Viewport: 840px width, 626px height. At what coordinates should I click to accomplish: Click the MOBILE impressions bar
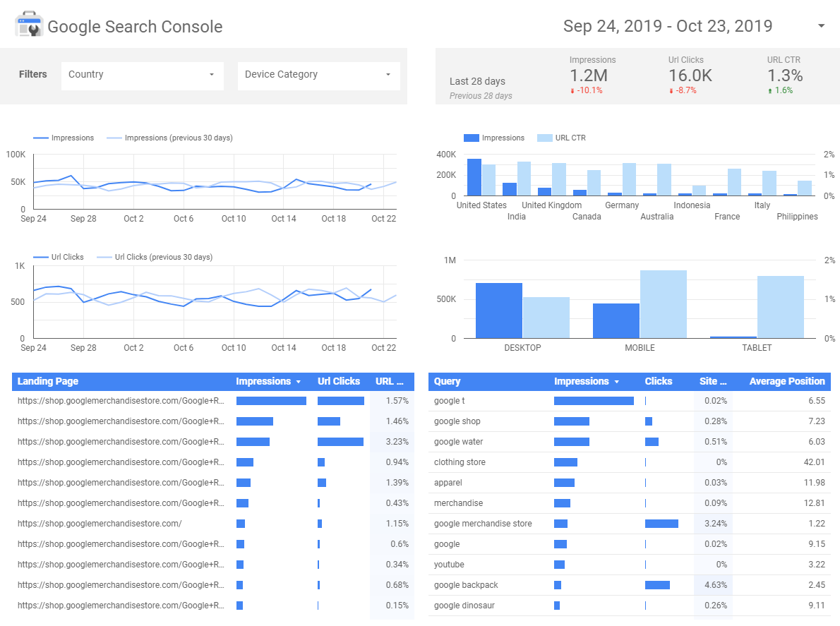616,321
